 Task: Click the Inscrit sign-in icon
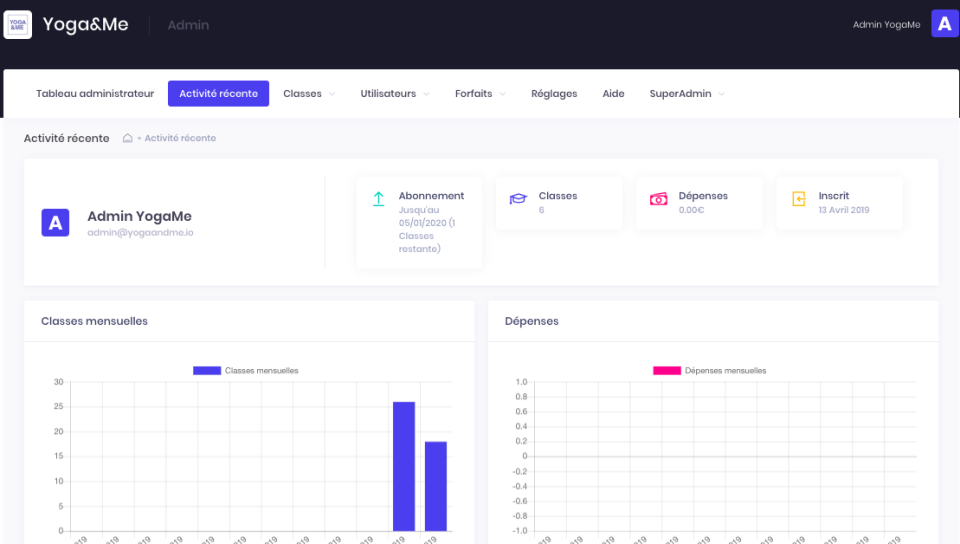(798, 199)
